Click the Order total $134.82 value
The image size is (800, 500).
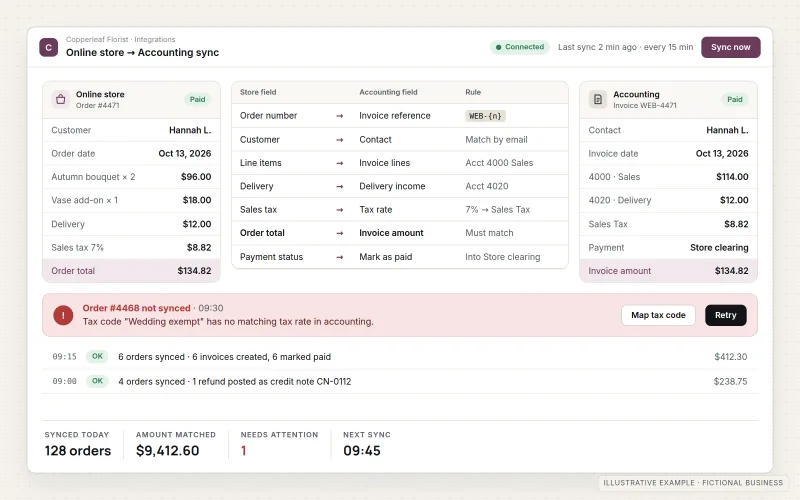(x=194, y=271)
